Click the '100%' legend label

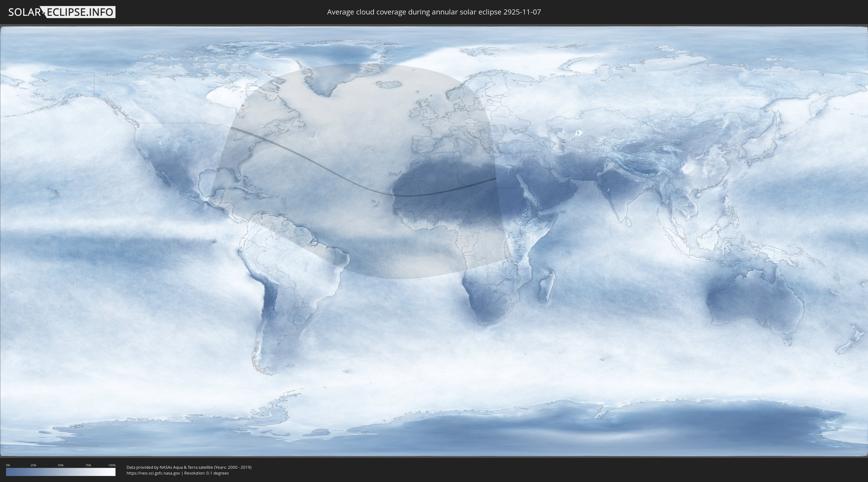pos(112,465)
